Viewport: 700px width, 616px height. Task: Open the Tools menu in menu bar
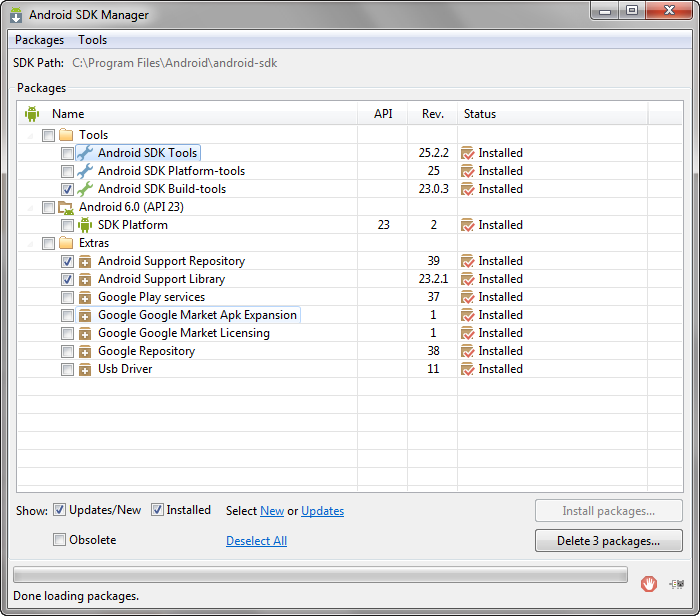(x=92, y=40)
